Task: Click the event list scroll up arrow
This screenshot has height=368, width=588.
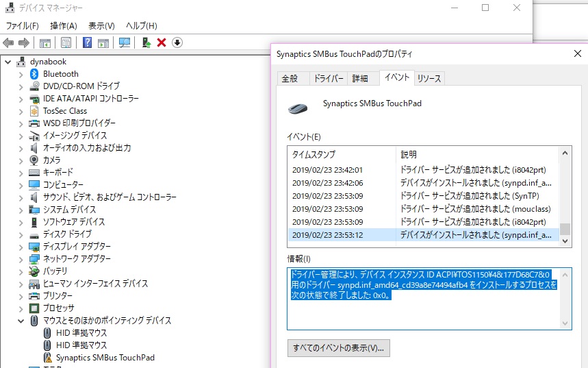Action: [x=565, y=153]
